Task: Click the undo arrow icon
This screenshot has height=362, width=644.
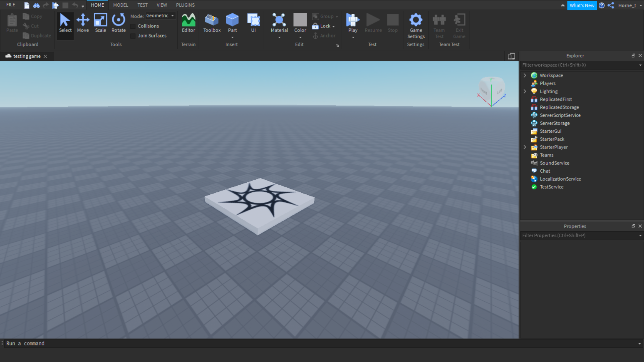Action: tap(75, 5)
